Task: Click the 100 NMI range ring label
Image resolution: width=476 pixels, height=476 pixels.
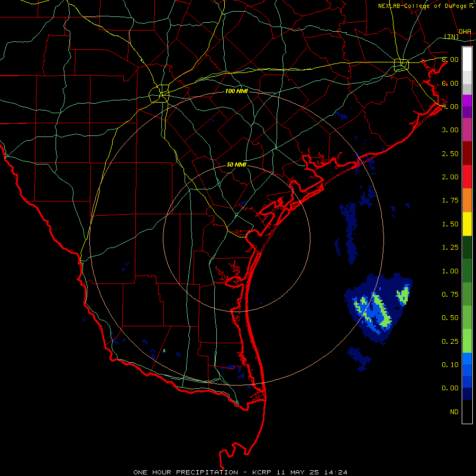Action: 236,91
